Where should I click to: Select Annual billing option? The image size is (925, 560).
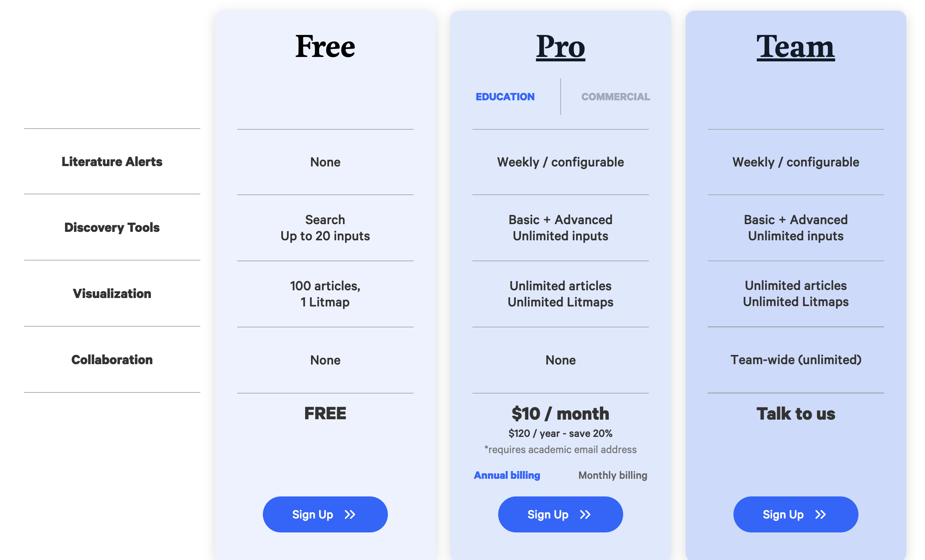(x=507, y=475)
